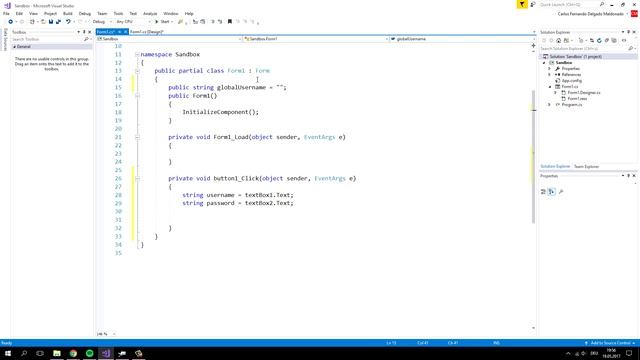
Task: Switch to the Team Explorer tab
Action: click(x=586, y=167)
